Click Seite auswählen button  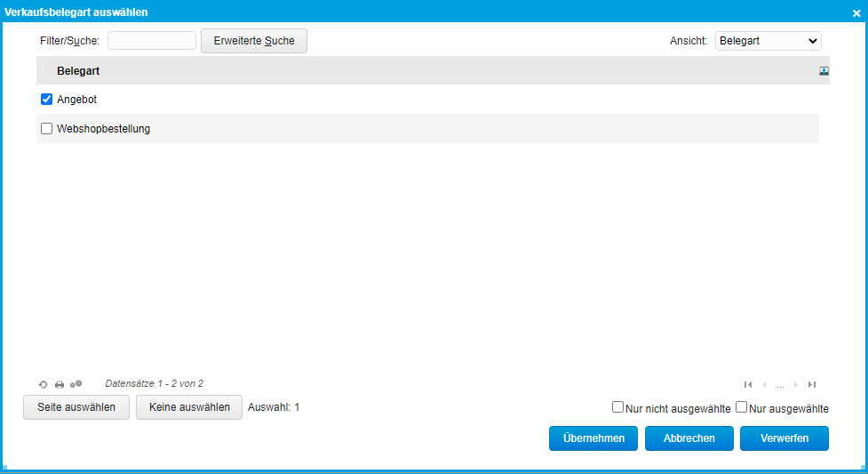pyautogui.click(x=76, y=407)
